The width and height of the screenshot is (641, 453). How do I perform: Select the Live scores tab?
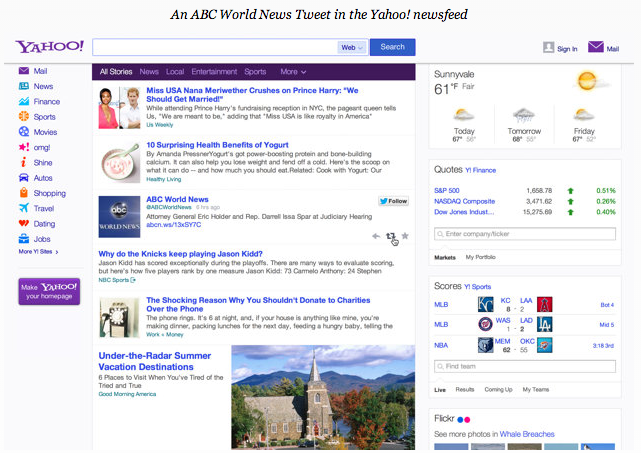pos(440,390)
